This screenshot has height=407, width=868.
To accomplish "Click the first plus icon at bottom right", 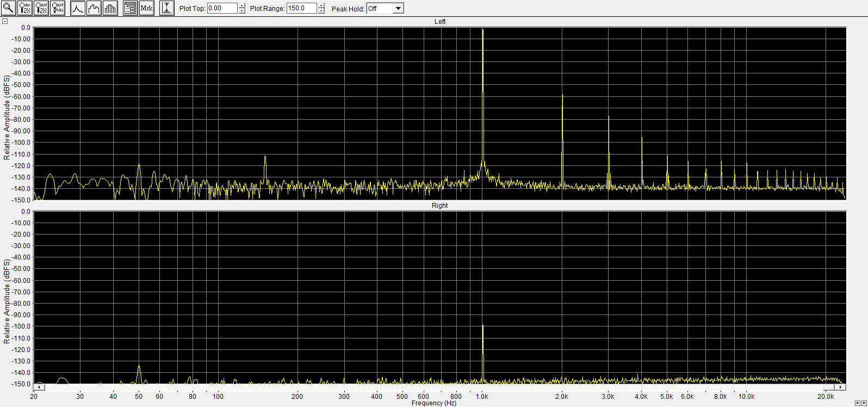I will (x=858, y=403).
